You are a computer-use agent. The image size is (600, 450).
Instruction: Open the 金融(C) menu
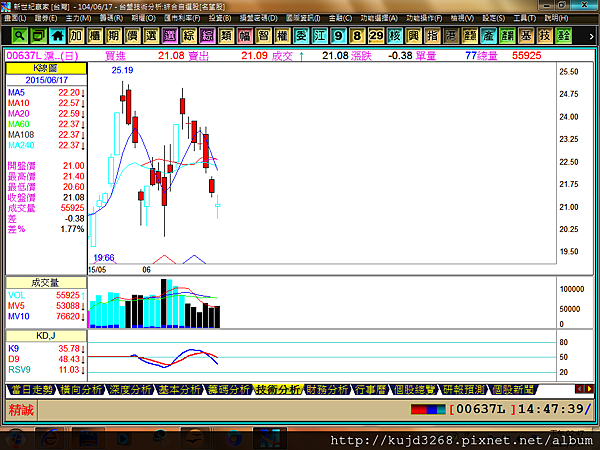[341, 18]
